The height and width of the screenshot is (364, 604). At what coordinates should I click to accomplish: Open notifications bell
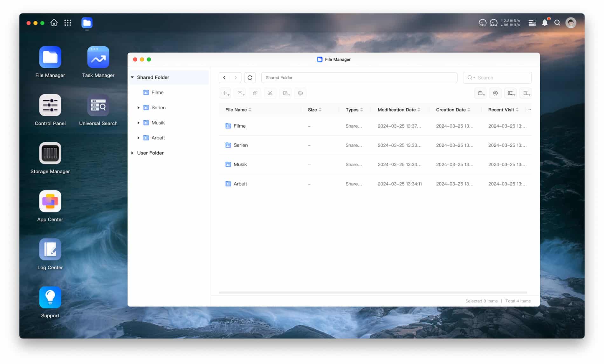pyautogui.click(x=545, y=23)
